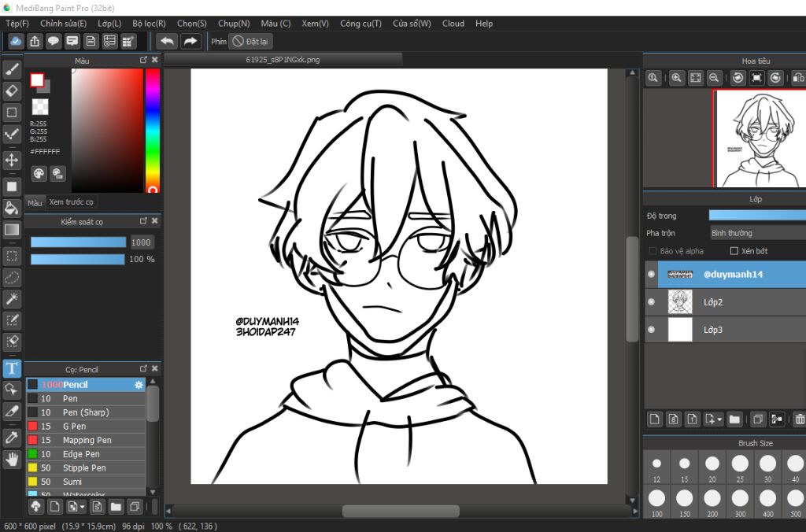Click the Đặt lại reset button
This screenshot has height=532, width=806.
tap(250, 41)
